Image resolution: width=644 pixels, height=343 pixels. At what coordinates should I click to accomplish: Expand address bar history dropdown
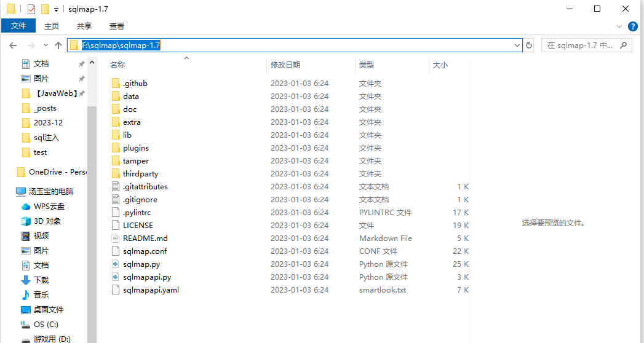pyautogui.click(x=517, y=45)
